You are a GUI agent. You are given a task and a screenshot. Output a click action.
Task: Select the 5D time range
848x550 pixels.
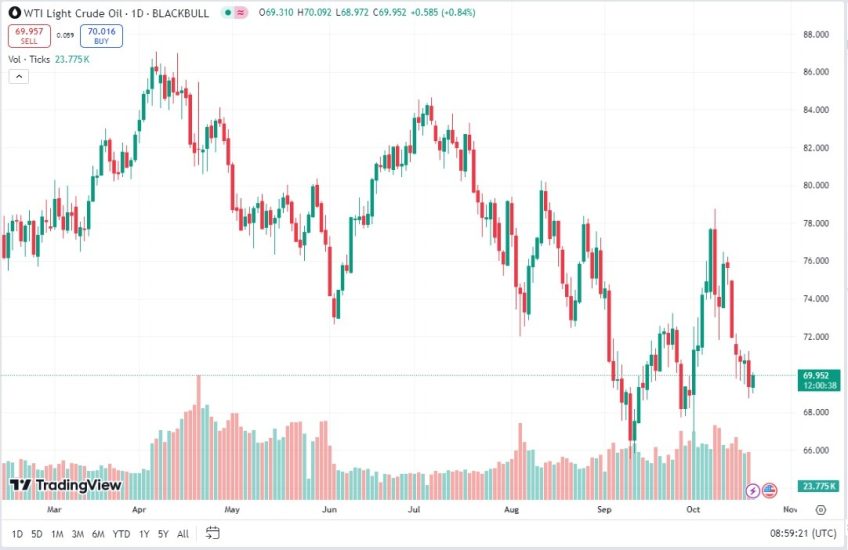37,534
